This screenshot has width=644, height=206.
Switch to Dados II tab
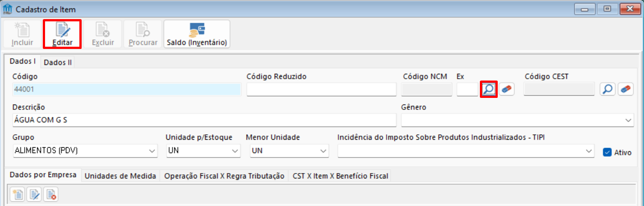[x=58, y=62]
